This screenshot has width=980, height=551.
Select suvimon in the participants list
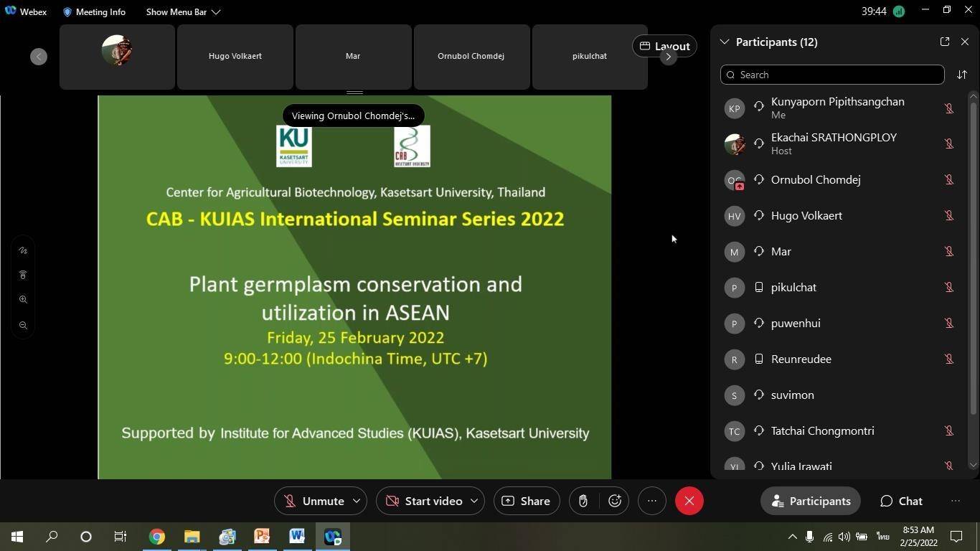pos(839,395)
